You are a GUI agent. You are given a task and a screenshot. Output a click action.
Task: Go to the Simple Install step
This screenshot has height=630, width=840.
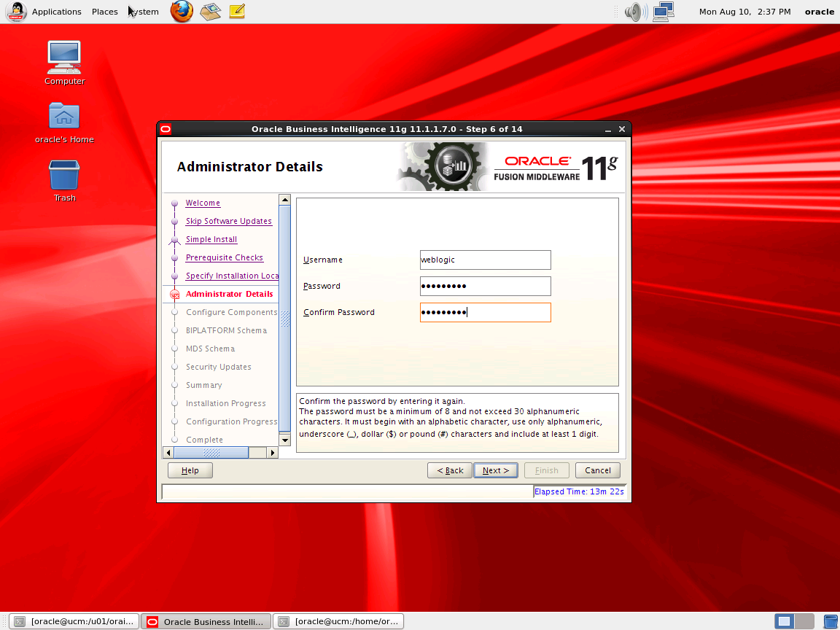[x=211, y=239]
